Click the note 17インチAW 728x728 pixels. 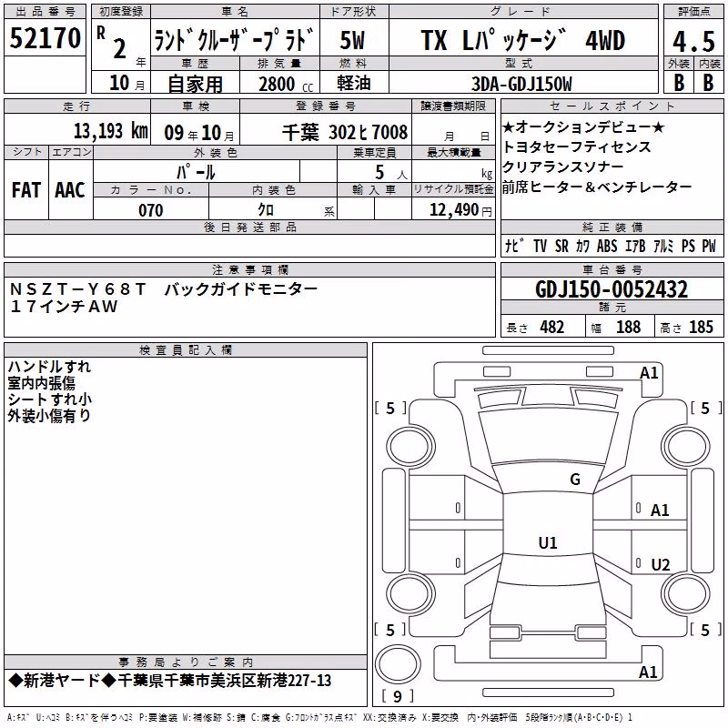pos(64,307)
